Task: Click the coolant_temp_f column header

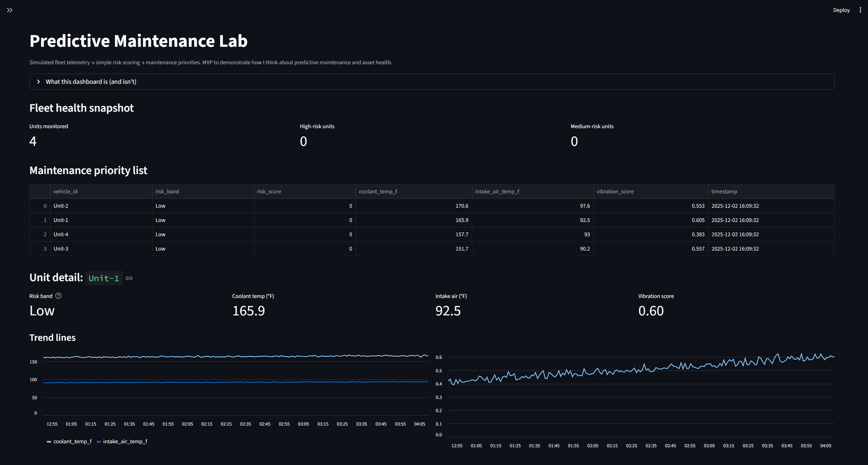Action: tap(378, 191)
